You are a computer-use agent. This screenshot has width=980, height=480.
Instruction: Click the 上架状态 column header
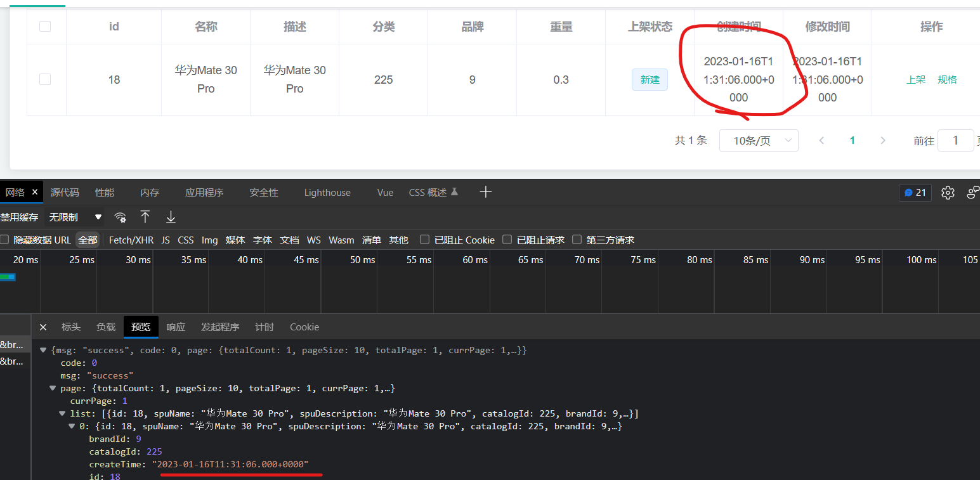point(650,27)
